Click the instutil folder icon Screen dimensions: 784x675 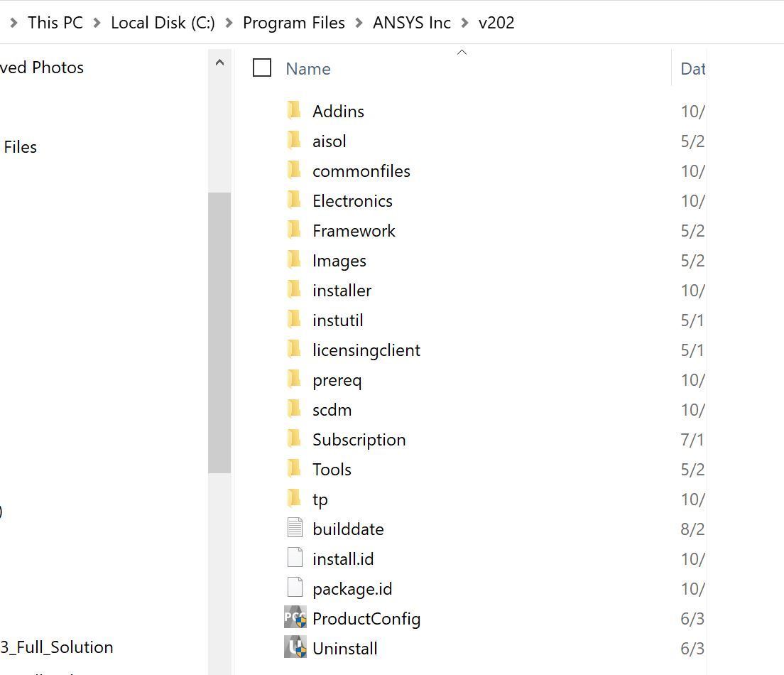(295, 320)
